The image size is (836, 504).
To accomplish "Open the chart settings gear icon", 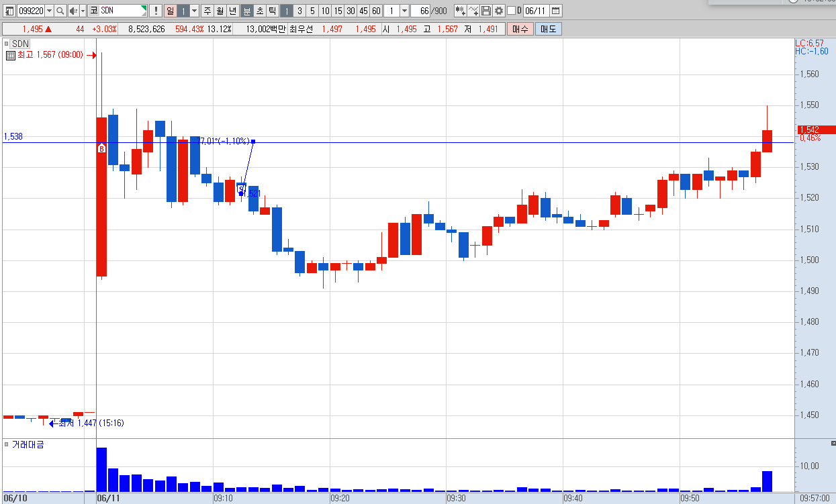I will click(x=499, y=11).
